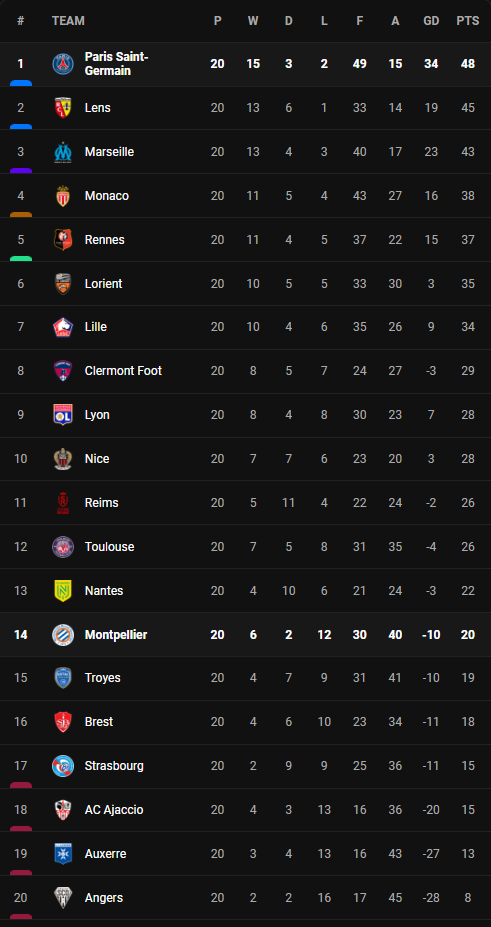This screenshot has width=491, height=927.
Task: Click the Strasbourg club crest
Action: point(63,766)
